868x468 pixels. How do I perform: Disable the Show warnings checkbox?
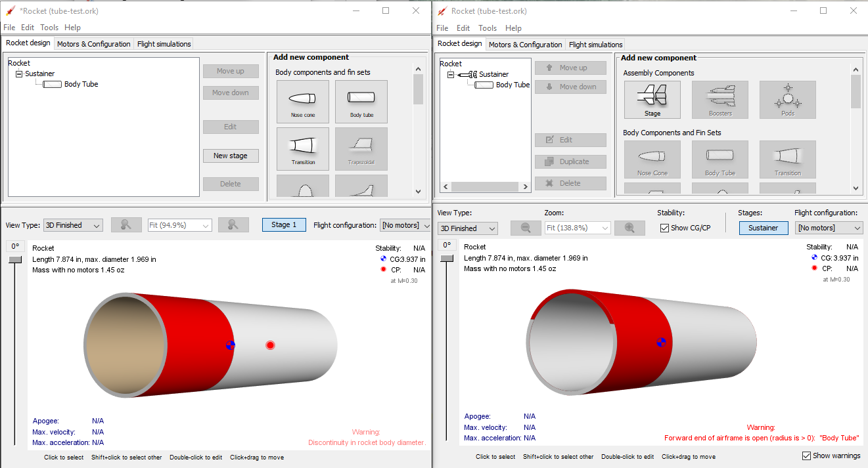806,456
